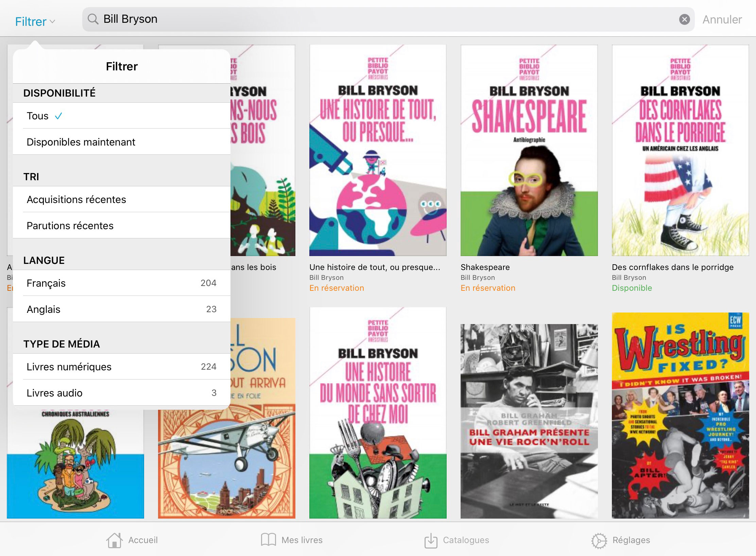Collapse the Filtrer dropdown chevron

(52, 21)
